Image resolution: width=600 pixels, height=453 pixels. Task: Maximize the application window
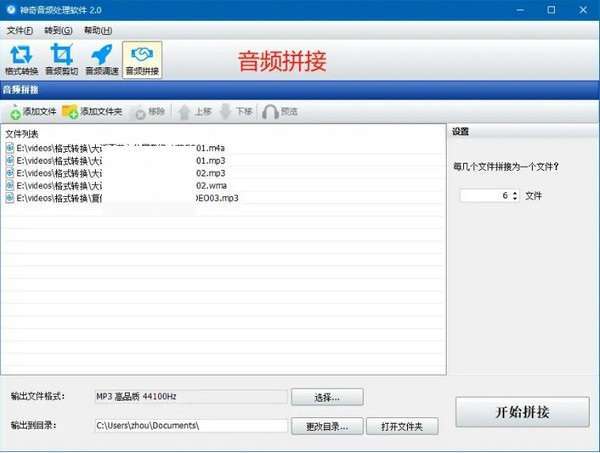pos(551,10)
